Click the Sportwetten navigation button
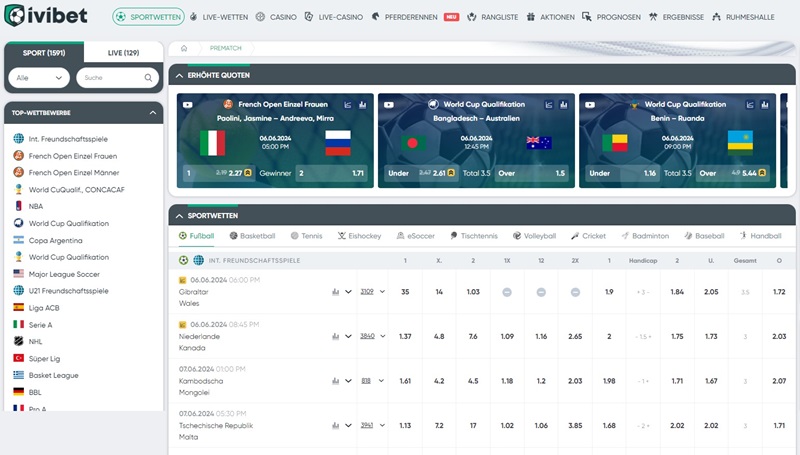Screen dimensions: 800x455 pyautogui.click(x=148, y=17)
